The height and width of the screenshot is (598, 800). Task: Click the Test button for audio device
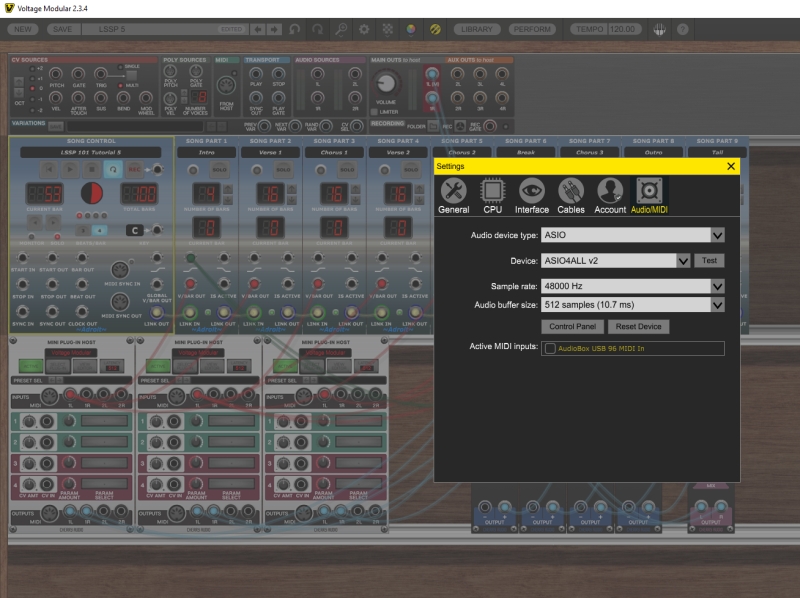click(x=709, y=261)
